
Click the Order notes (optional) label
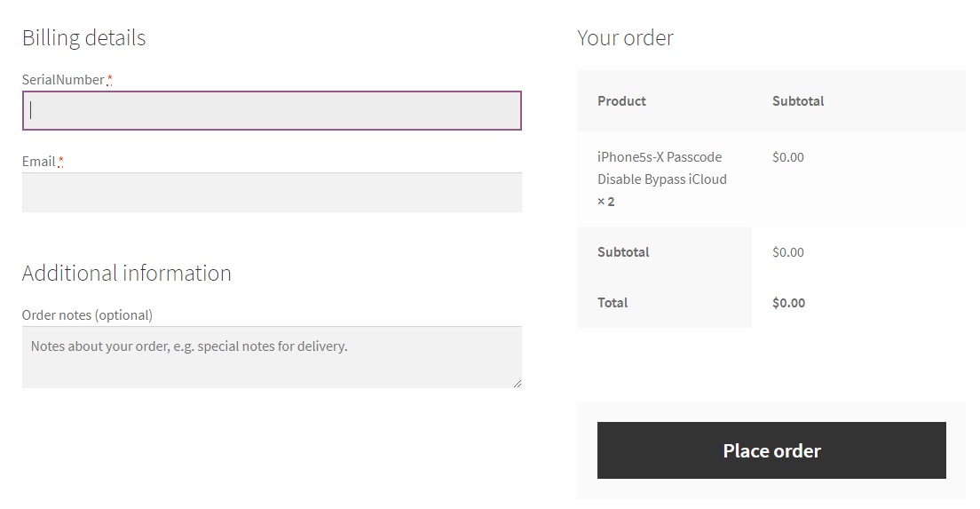(87, 314)
